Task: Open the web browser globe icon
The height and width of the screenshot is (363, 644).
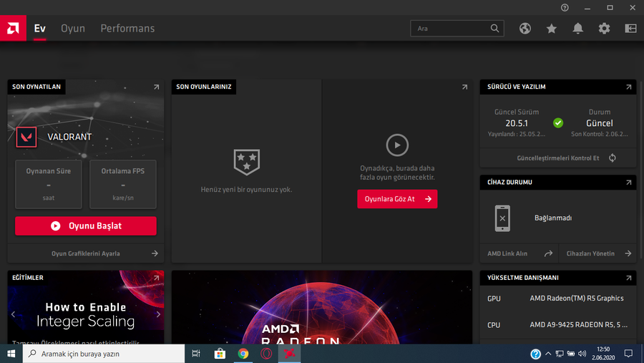Action: 525,29
